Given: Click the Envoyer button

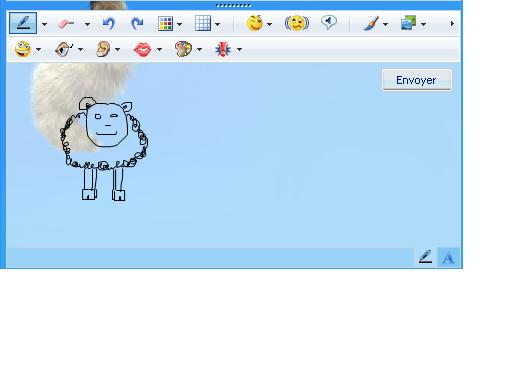Looking at the screenshot, I should (x=417, y=80).
